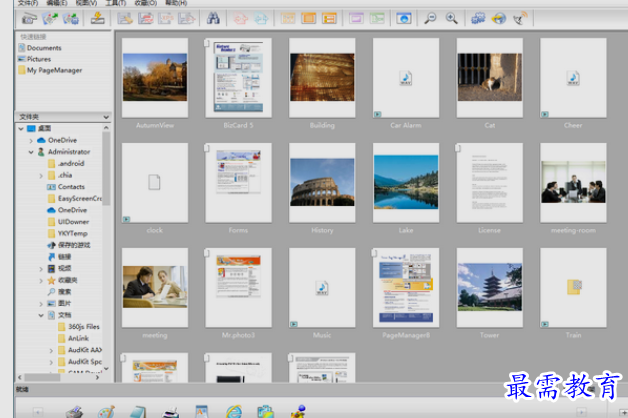The width and height of the screenshot is (628, 418).
Task: Expand the OneDrive tree node under desktop
Action: [31, 141]
